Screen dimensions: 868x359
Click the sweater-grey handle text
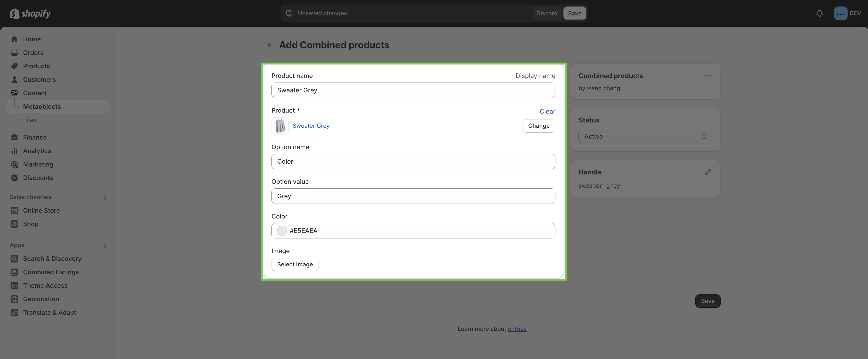pos(599,186)
